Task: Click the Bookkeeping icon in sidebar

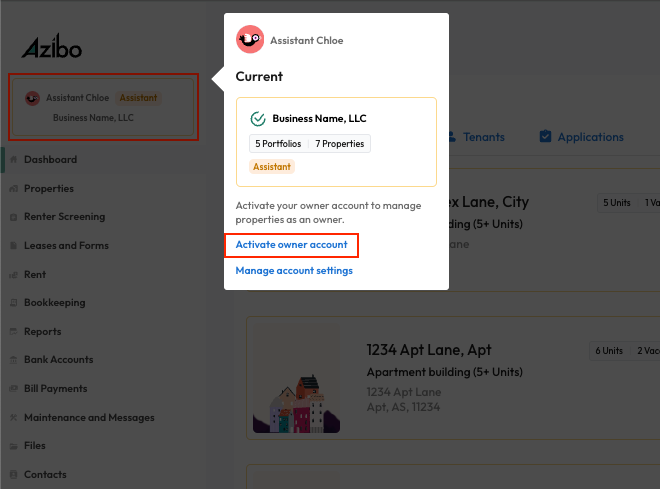Action: [x=13, y=303]
